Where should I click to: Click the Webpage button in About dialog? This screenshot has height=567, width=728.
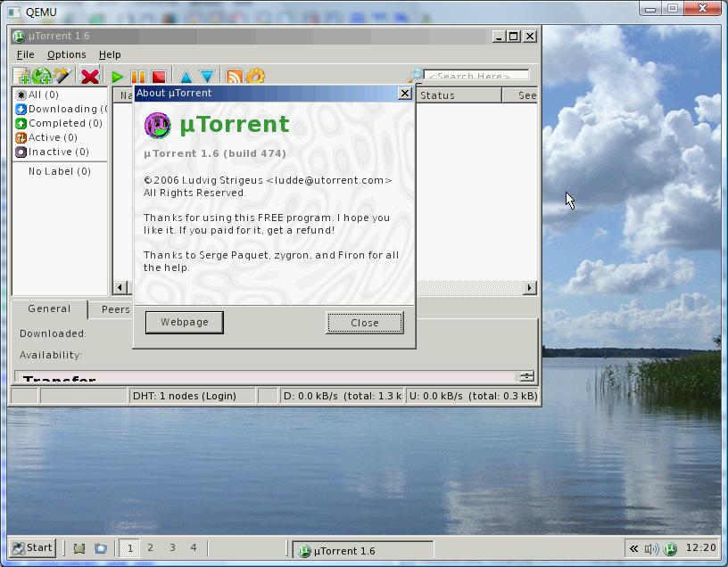[185, 322]
